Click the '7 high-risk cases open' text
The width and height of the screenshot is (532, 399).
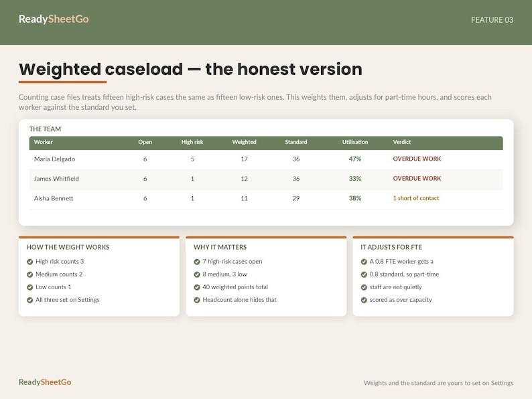[x=232, y=261]
